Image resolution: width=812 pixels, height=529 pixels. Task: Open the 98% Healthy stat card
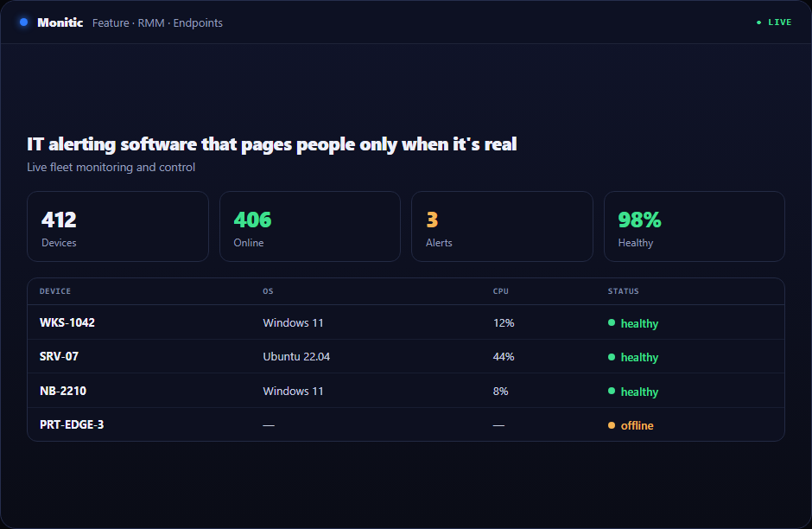694,226
